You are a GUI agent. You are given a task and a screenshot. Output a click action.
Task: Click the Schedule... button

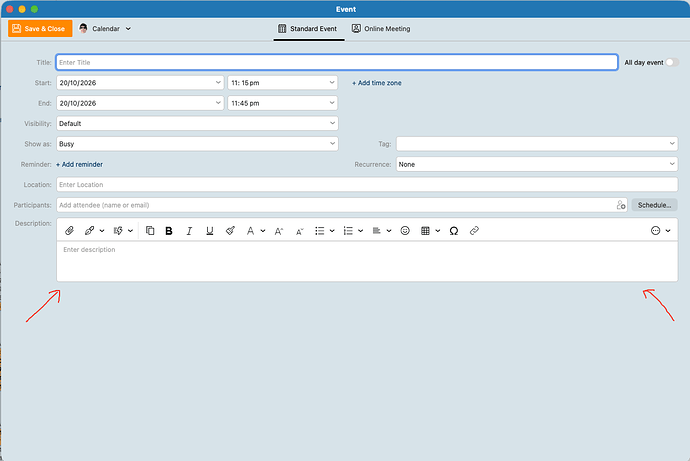coord(654,205)
